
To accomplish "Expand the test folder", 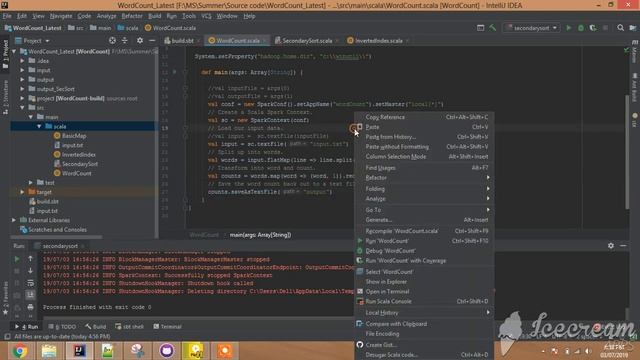I will (x=31, y=183).
